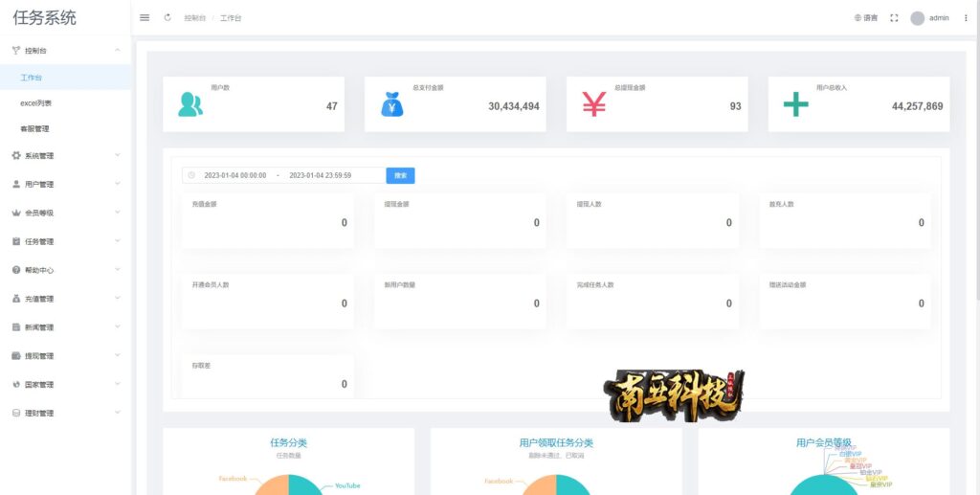The width and height of the screenshot is (980, 495).
Task: Click the 帮助中心 question mark icon
Action: point(16,270)
